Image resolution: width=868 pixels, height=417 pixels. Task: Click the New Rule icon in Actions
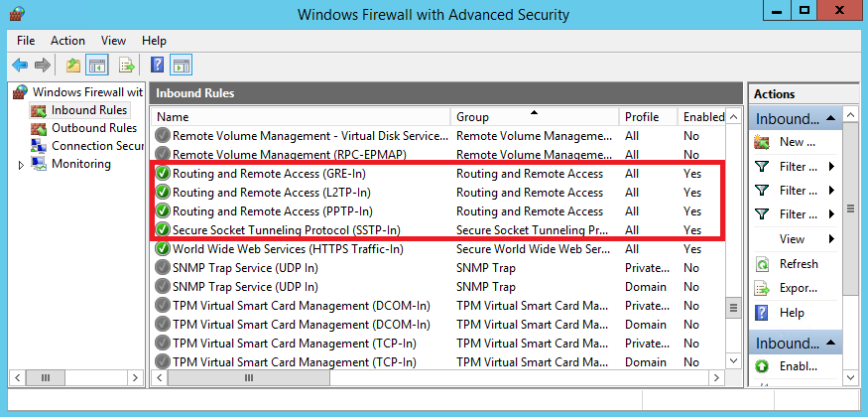point(762,142)
